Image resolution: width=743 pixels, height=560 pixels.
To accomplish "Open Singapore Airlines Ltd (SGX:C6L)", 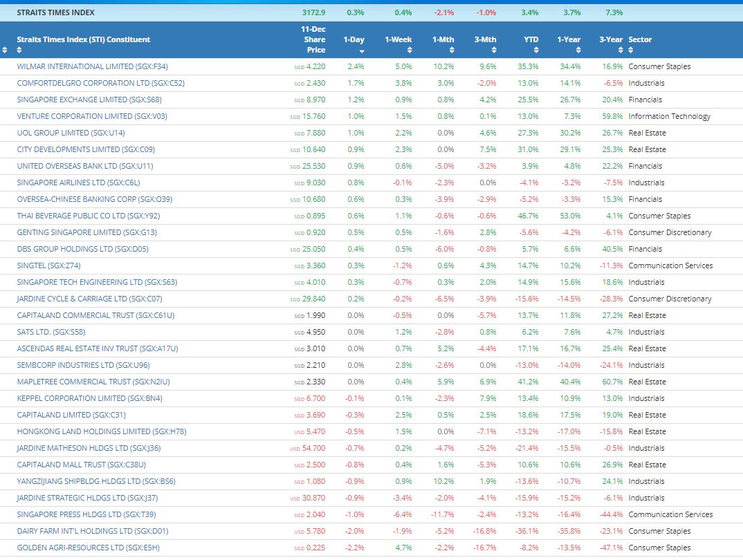I will [78, 183].
